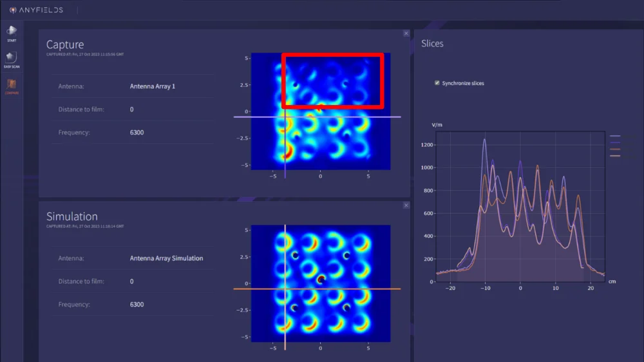Click Capture panel Frequency value 6300

coord(137,132)
